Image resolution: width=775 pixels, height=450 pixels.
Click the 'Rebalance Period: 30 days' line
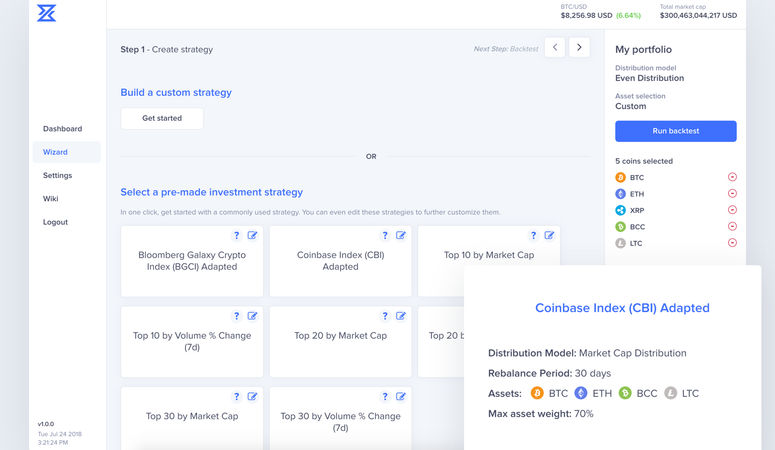point(549,373)
